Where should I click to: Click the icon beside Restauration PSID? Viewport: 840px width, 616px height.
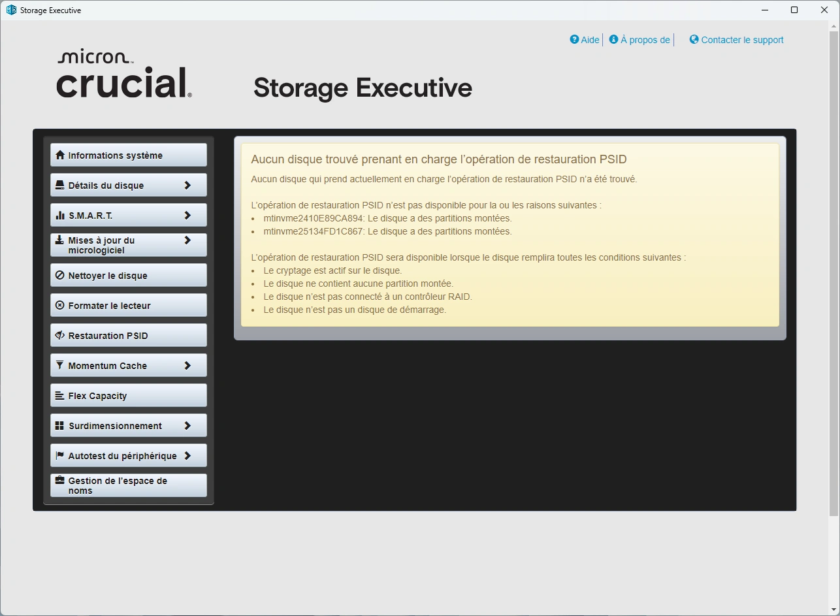click(x=60, y=335)
